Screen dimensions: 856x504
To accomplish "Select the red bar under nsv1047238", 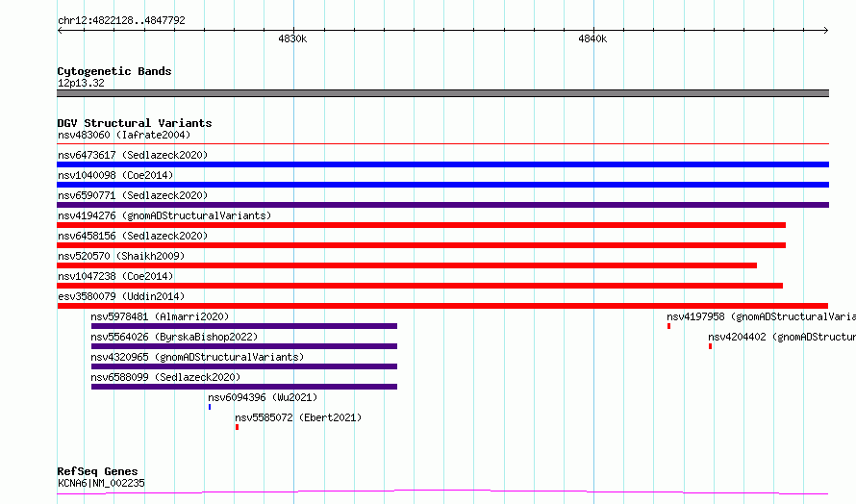I will [419, 286].
